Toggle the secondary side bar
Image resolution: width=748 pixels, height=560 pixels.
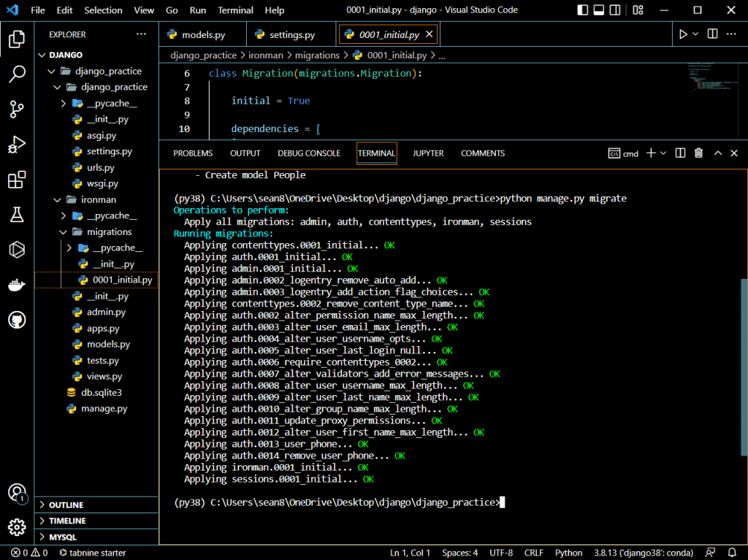pyautogui.click(x=615, y=10)
